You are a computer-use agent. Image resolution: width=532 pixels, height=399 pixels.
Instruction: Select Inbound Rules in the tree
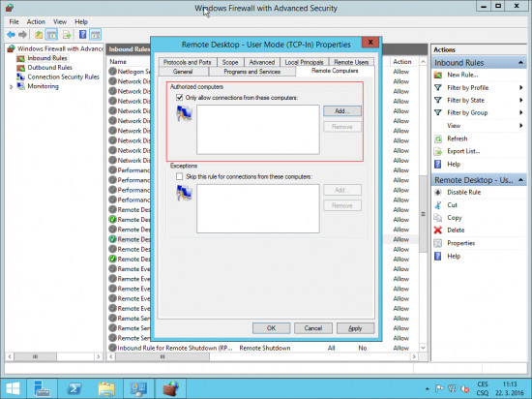pyautogui.click(x=47, y=58)
